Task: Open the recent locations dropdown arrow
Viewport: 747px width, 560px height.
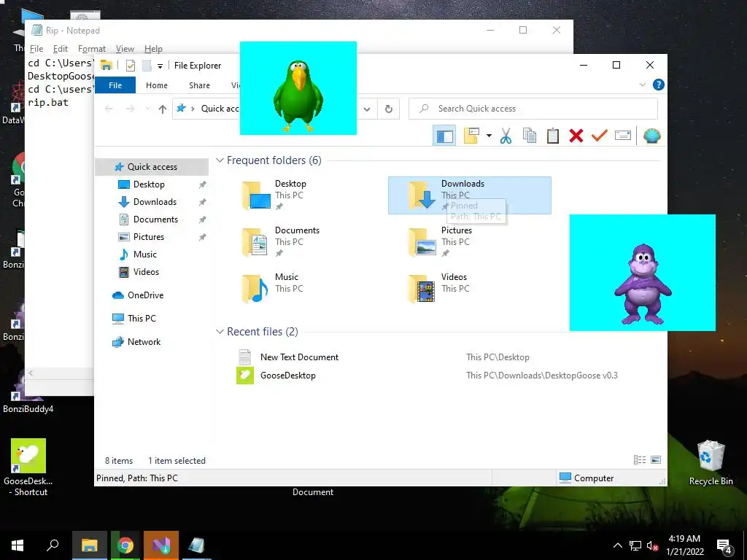Action: [x=147, y=109]
